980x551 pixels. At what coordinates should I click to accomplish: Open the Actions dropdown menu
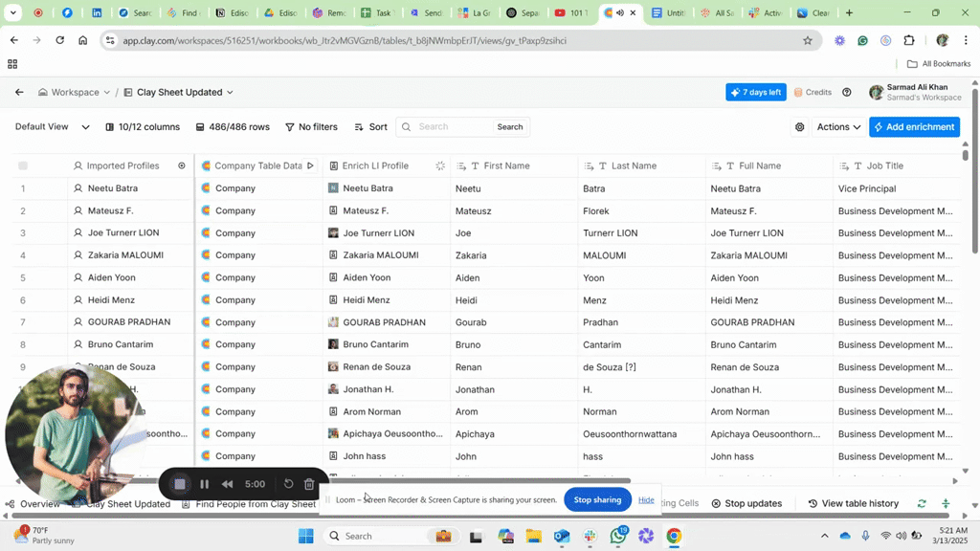point(838,127)
